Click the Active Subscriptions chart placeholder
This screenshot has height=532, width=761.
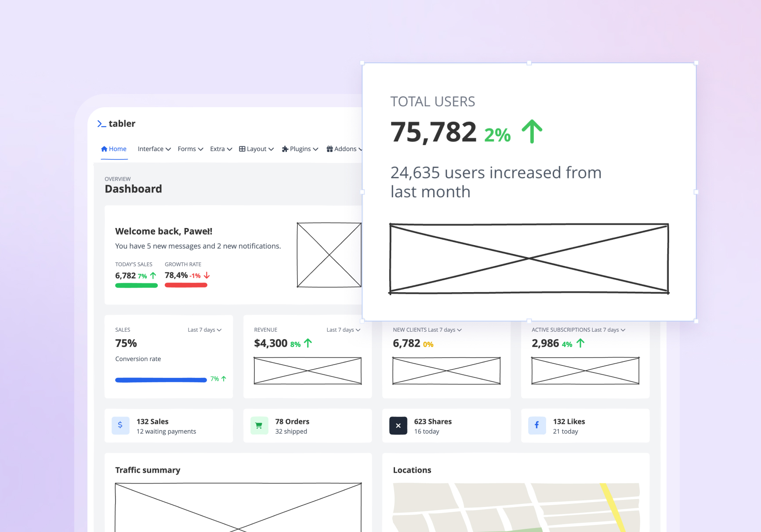pyautogui.click(x=585, y=371)
